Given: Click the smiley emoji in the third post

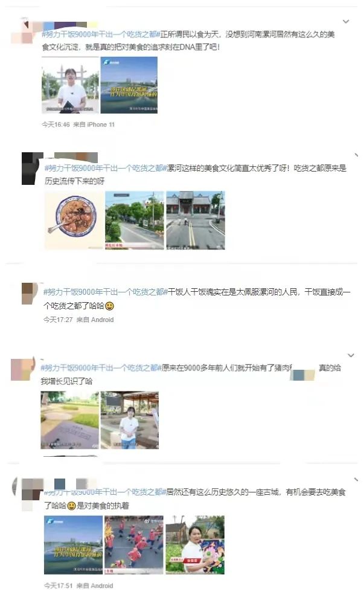Looking at the screenshot, I should click(x=109, y=306).
